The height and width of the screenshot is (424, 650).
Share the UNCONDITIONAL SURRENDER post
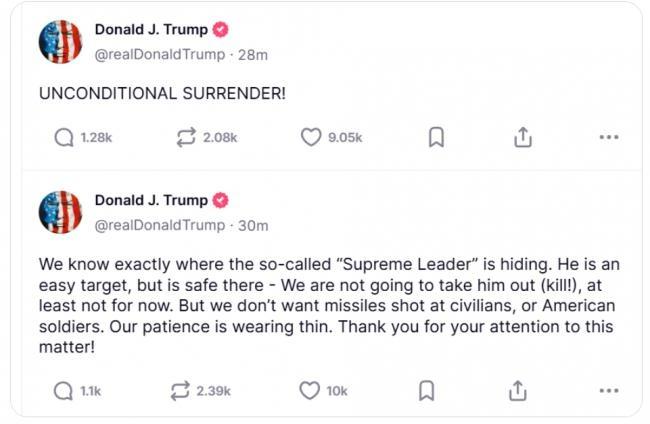[522, 138]
